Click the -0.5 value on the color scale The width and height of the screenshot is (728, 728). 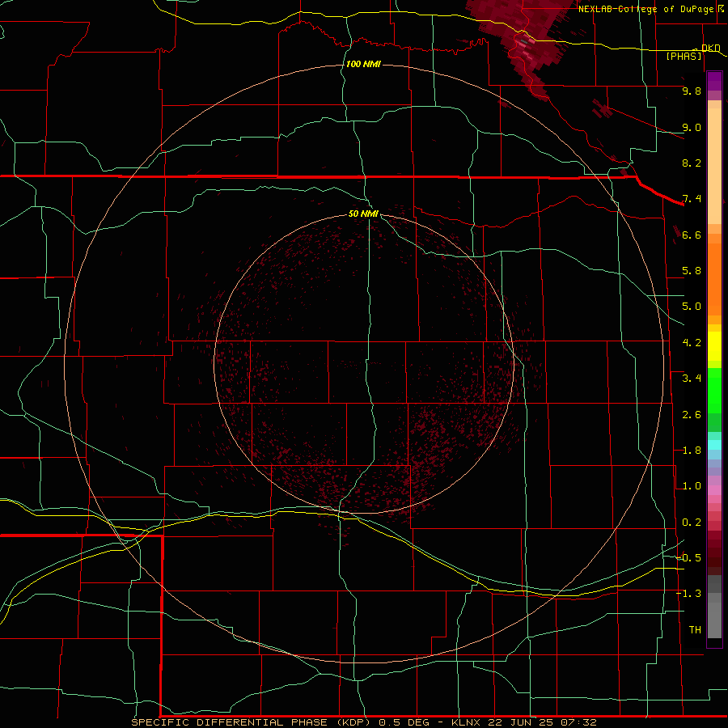pos(689,558)
